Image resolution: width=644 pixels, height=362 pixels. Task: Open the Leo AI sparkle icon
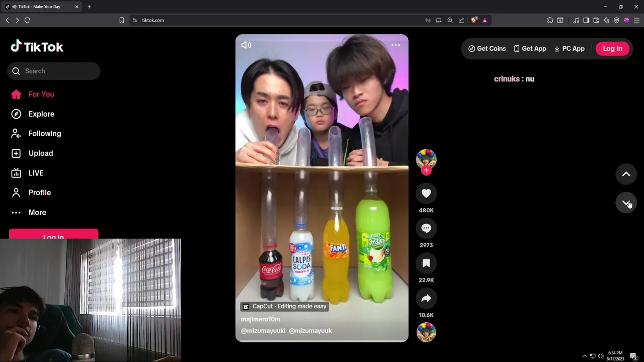pos(606,20)
